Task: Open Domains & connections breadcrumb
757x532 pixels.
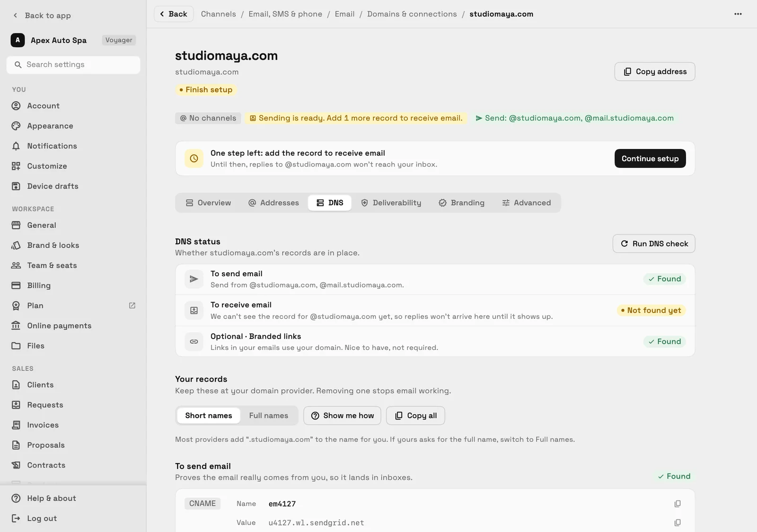Action: click(x=412, y=14)
